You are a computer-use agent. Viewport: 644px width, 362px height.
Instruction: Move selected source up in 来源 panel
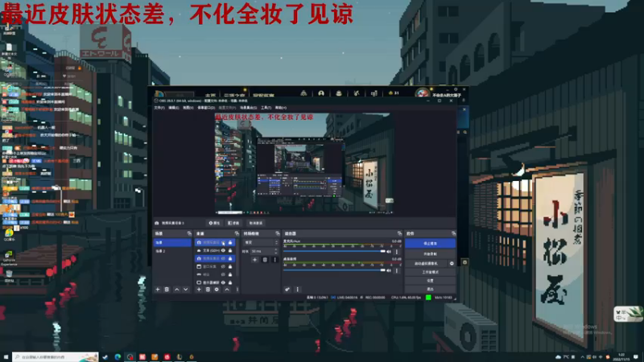(x=227, y=290)
